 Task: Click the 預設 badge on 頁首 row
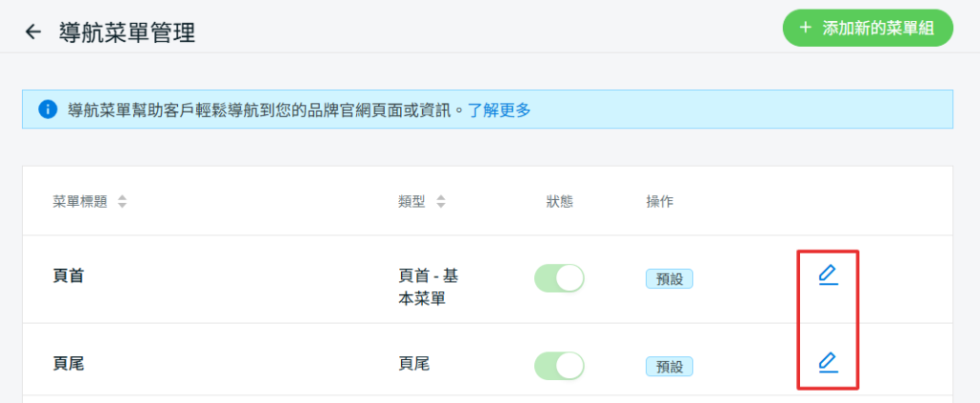click(x=669, y=280)
